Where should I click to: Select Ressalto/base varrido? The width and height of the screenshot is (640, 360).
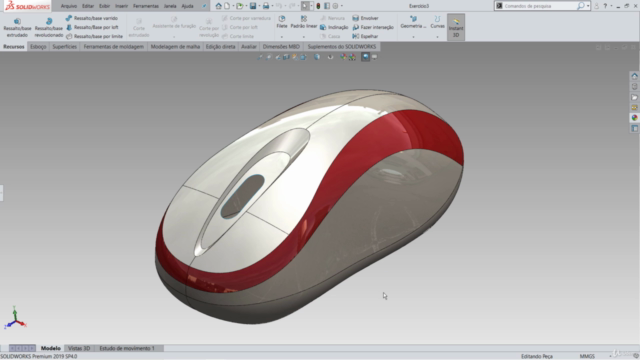click(91, 18)
